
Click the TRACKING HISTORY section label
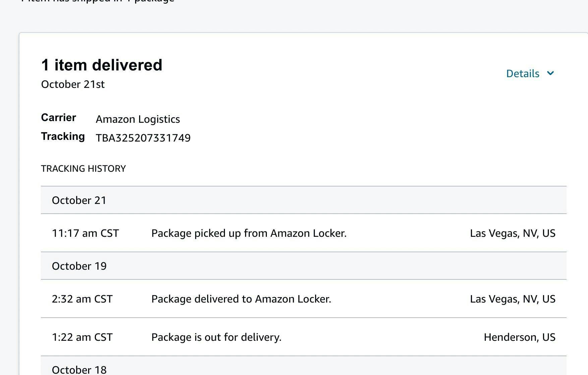point(83,168)
